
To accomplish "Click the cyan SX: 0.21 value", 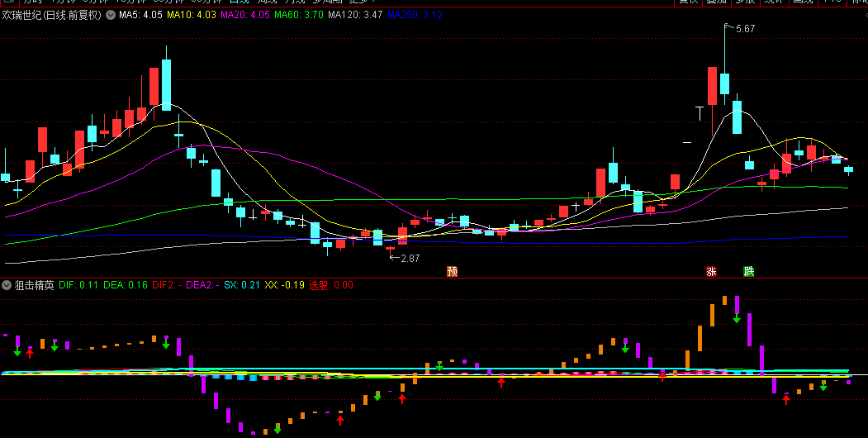I will tap(242, 285).
